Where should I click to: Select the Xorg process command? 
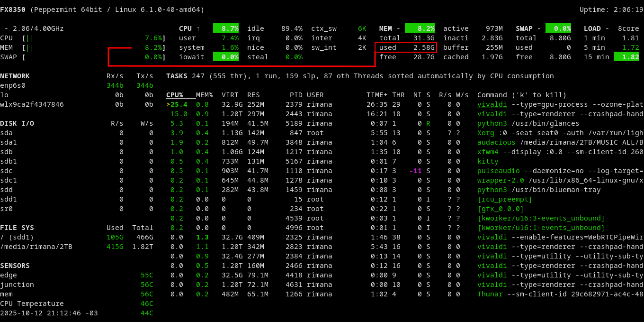coord(560,133)
